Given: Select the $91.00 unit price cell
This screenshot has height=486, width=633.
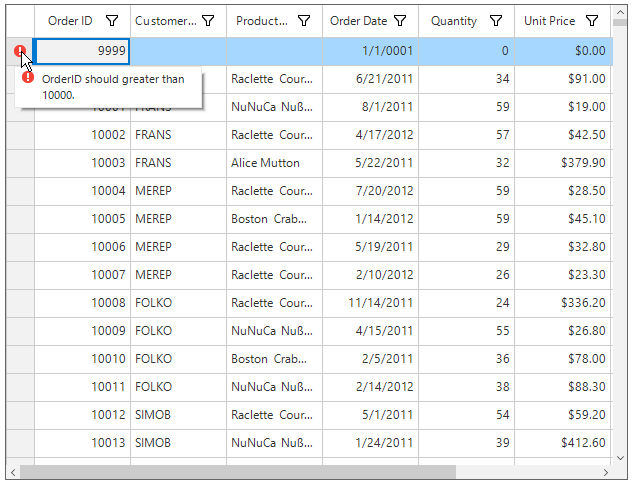Looking at the screenshot, I should pos(563,79).
